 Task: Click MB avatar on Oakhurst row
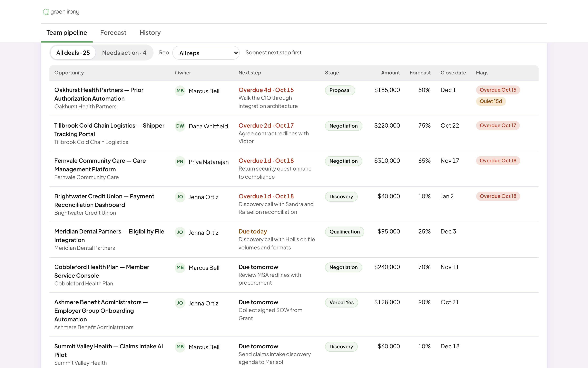180,91
